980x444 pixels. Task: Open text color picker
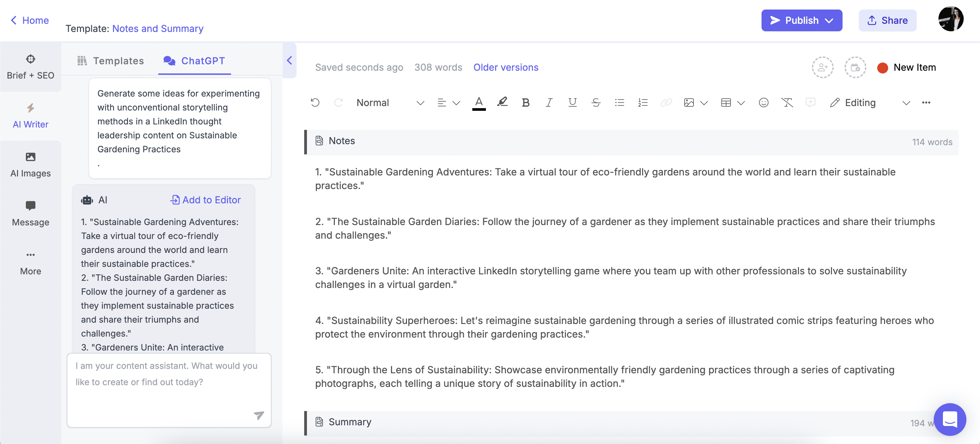(478, 103)
